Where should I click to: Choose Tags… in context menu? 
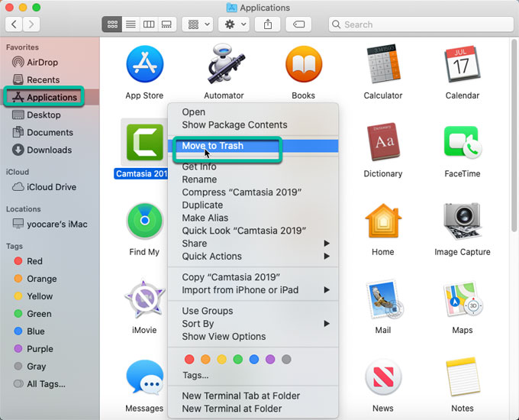point(253,375)
